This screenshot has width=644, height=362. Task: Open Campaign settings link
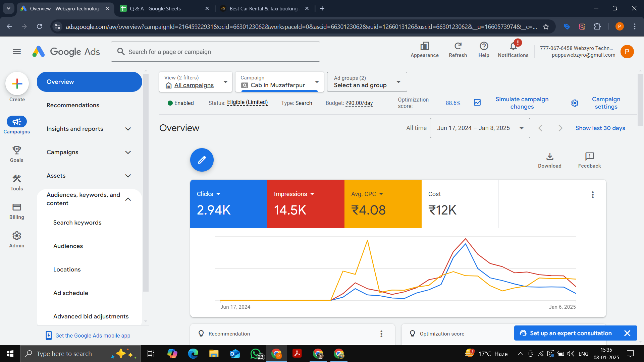point(606,103)
